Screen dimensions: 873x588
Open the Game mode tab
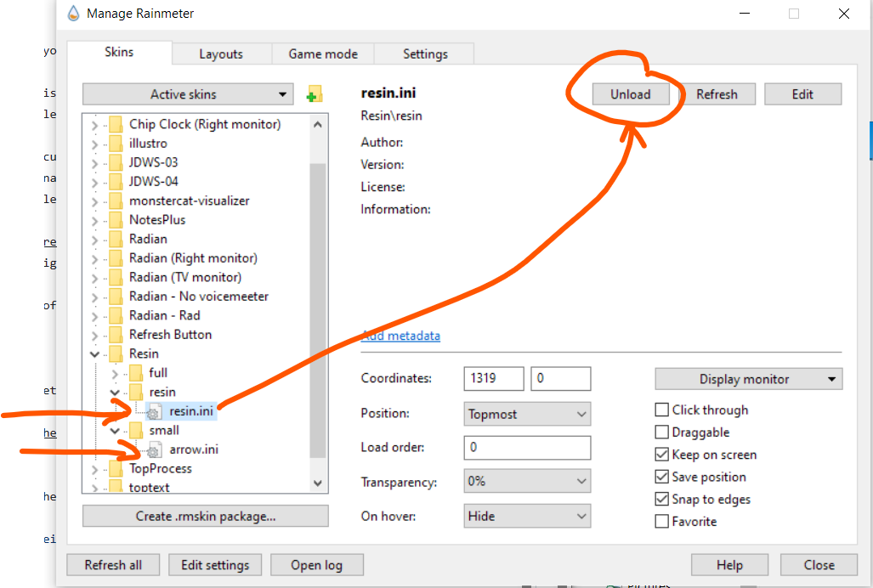323,54
